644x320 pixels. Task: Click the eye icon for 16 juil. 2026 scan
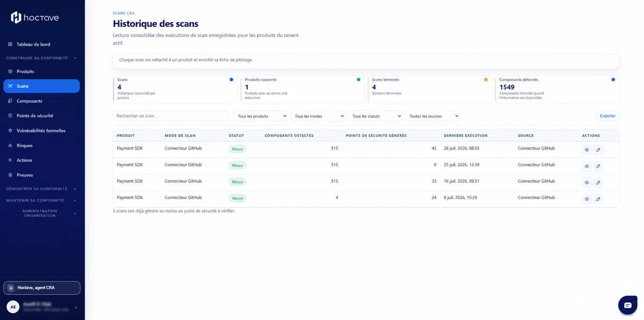(586, 183)
